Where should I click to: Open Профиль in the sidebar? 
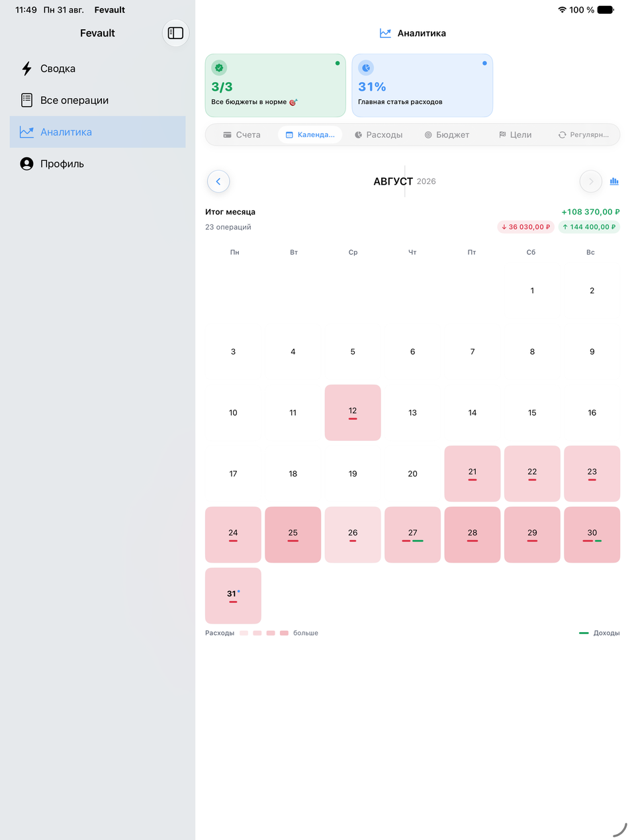coord(97,164)
